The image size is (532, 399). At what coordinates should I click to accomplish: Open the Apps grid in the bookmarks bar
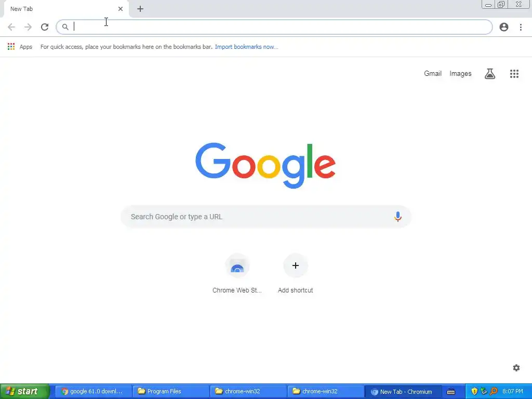[11, 46]
